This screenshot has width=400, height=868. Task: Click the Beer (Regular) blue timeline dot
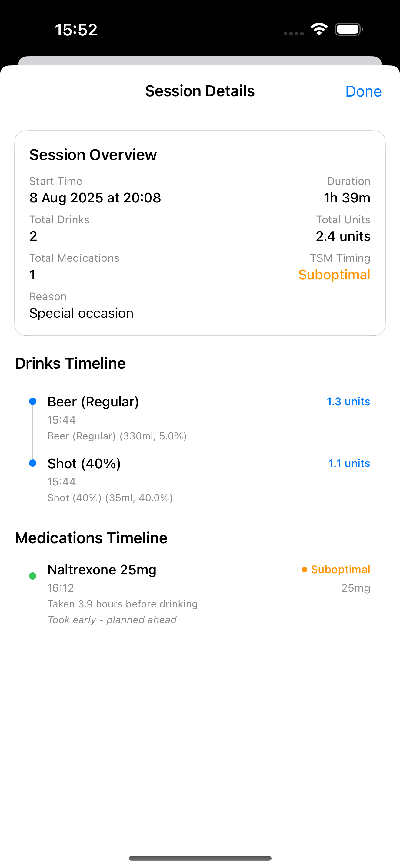[33, 401]
